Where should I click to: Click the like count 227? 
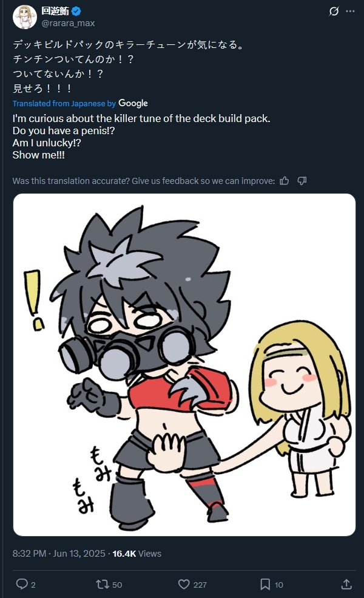click(200, 585)
